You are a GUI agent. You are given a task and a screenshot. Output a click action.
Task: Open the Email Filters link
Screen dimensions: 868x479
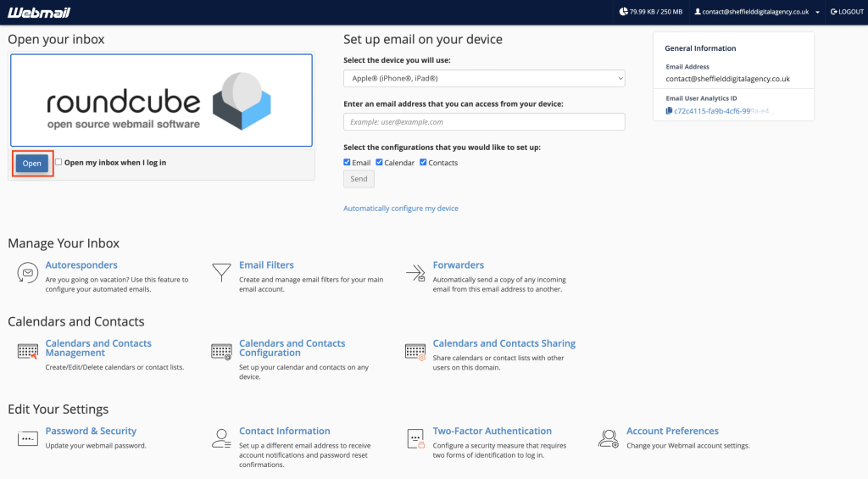pyautogui.click(x=266, y=265)
